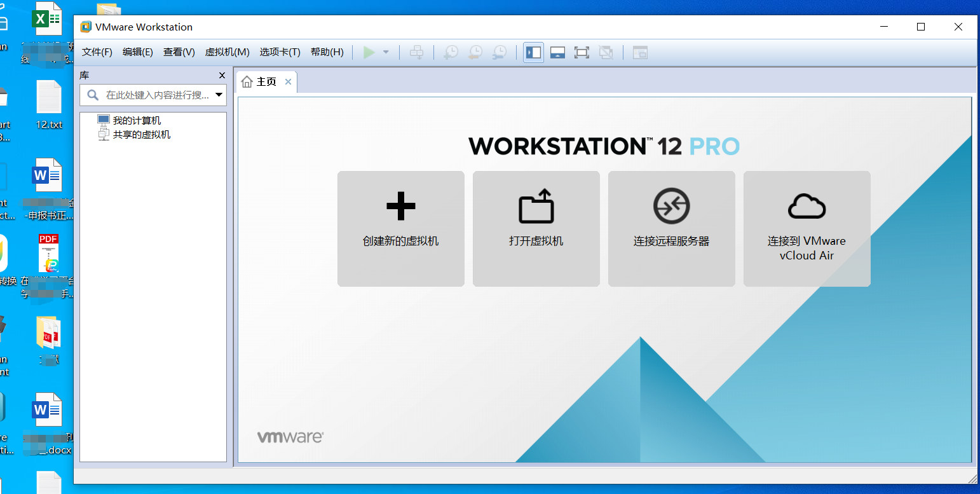
Task: Click the send Ctrl+Alt+Del toolbar icon
Action: point(416,52)
